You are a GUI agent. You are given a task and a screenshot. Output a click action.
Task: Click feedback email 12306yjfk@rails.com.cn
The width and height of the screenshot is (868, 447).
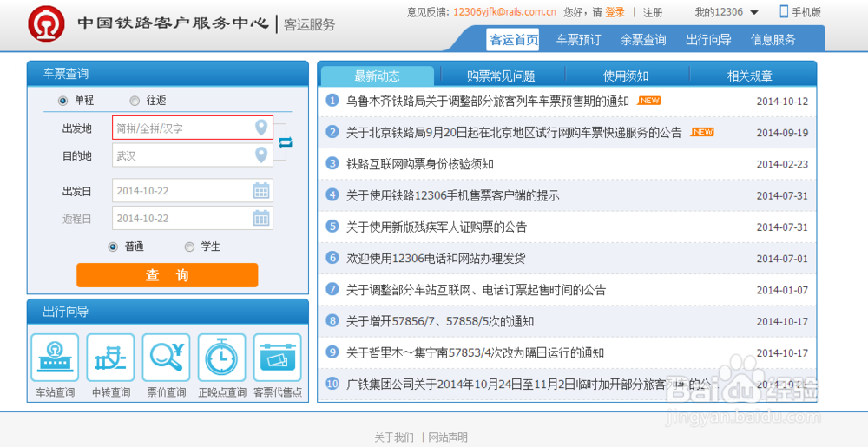[504, 12]
